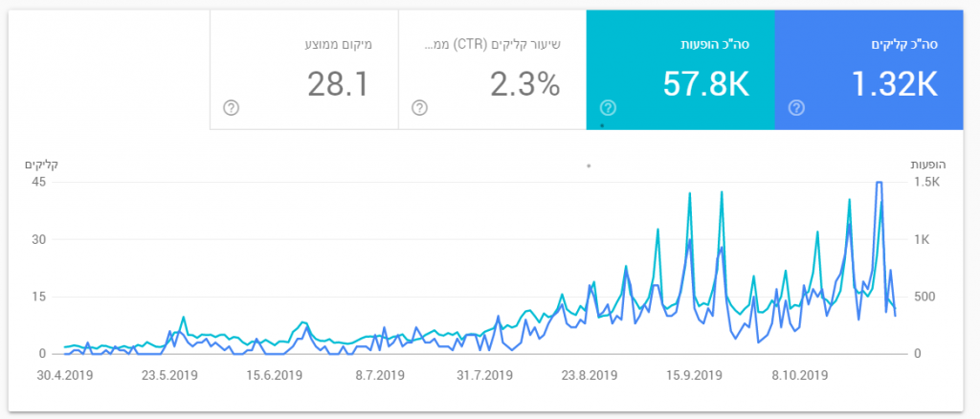Select the 15.9.2019 date on the x-axis
The image size is (980, 419).
695,375
